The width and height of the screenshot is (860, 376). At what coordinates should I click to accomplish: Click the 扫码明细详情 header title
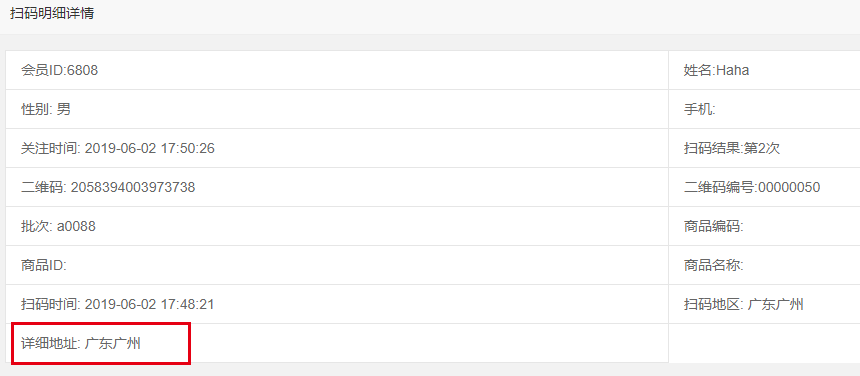coord(52,14)
